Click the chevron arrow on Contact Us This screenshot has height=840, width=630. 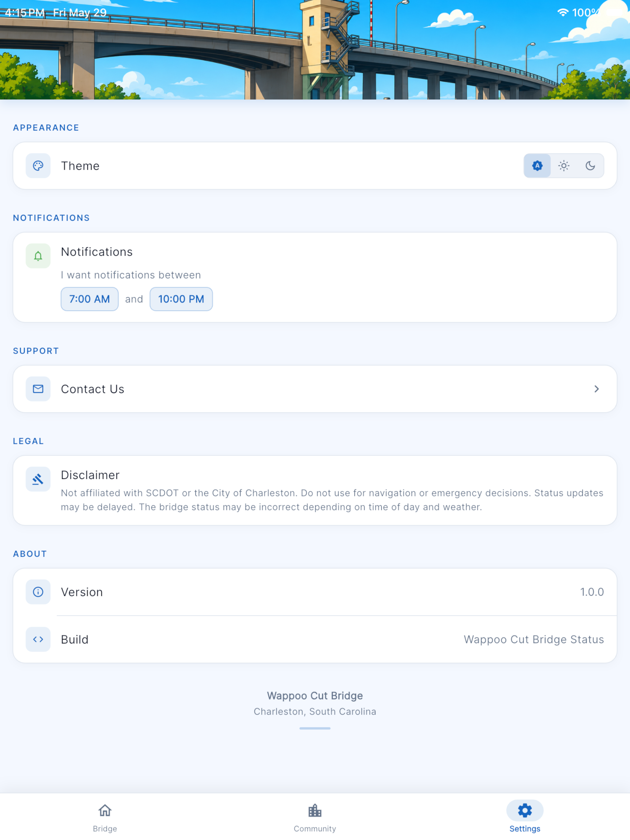coord(597,389)
